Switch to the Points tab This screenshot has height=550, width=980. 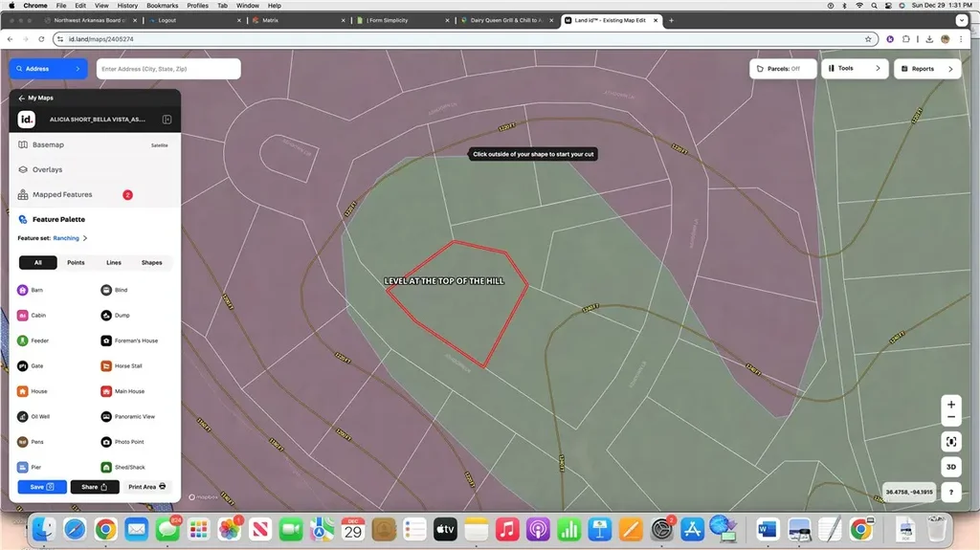coord(76,262)
